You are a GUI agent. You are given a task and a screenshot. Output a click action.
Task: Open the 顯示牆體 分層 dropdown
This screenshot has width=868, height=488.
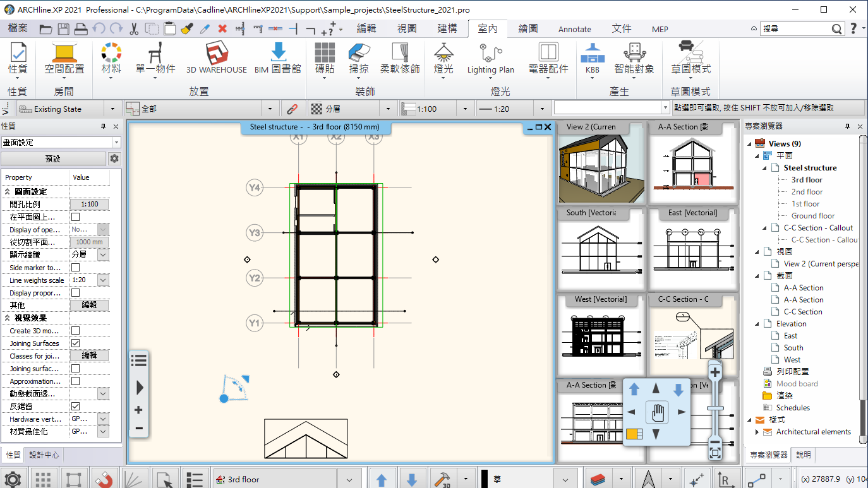102,255
